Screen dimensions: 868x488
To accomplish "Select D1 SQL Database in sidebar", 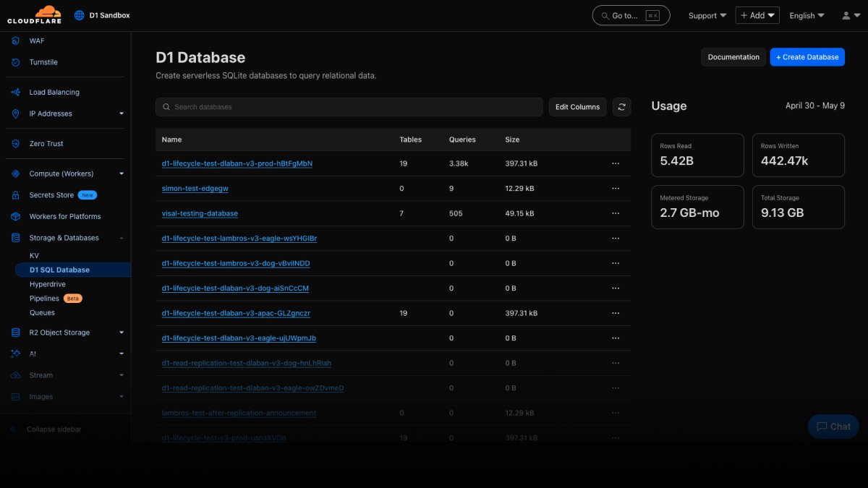I will pos(59,270).
